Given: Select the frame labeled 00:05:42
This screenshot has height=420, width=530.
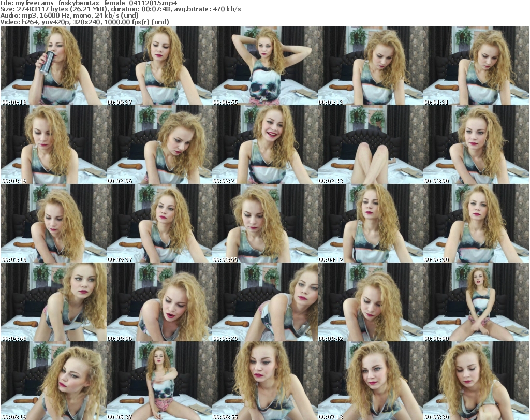Looking at the screenshot, I should click(x=371, y=302).
